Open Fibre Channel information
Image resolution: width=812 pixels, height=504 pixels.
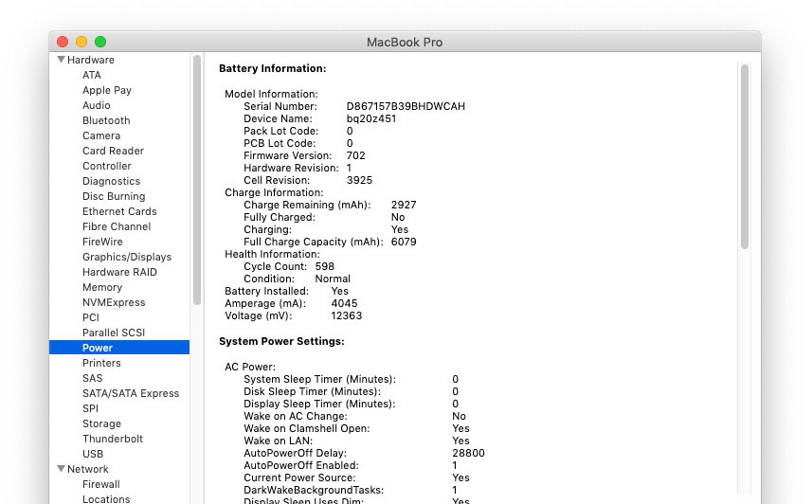tap(117, 226)
